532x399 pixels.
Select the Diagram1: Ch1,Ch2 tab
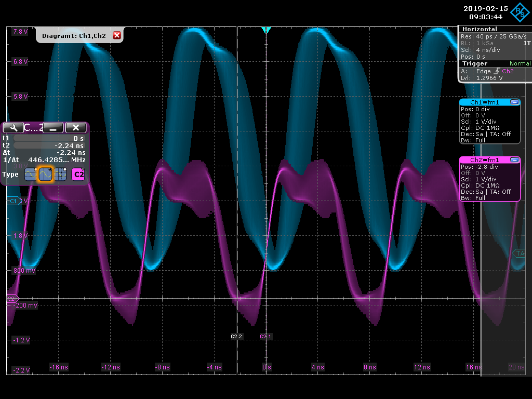tap(74, 35)
